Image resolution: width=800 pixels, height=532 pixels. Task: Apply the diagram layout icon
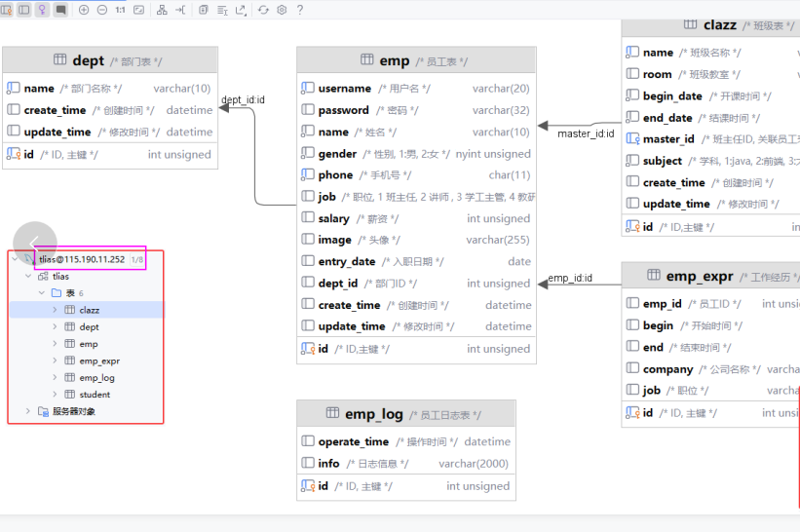coord(162,10)
